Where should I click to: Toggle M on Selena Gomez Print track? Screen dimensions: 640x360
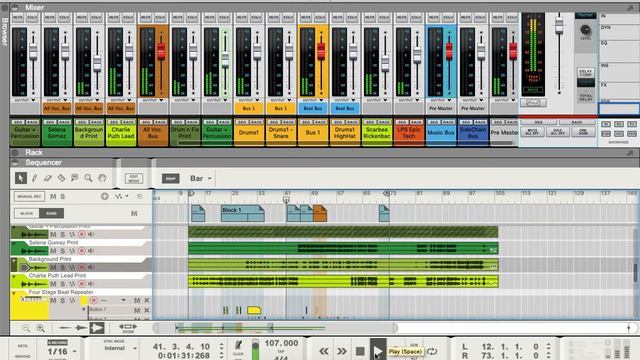click(x=53, y=251)
